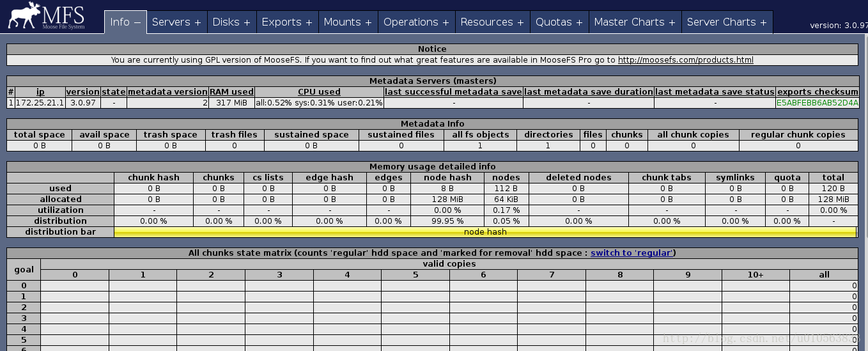This screenshot has width=868, height=351.
Task: Add Mounts section using its plus sign
Action: click(x=368, y=22)
